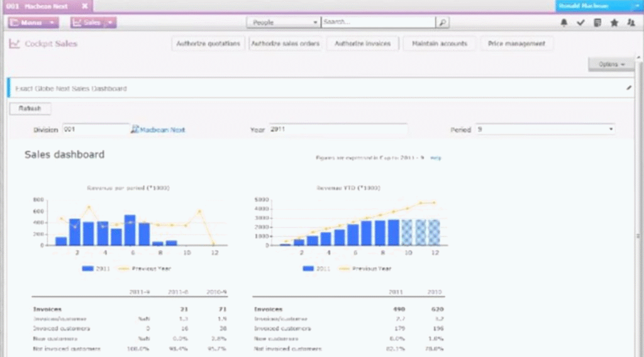Screen dimensions: 644x357
Task: Open Authorize invoices
Action: 362,43
